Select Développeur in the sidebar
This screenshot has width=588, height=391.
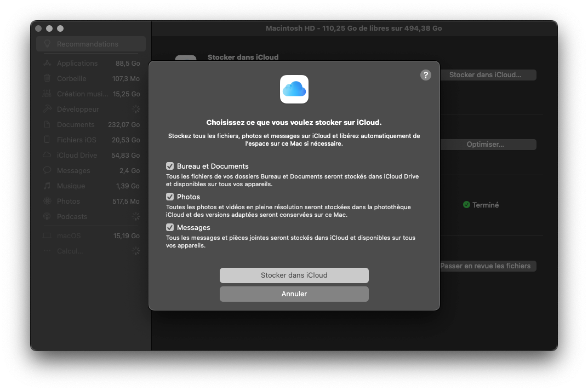pos(91,110)
